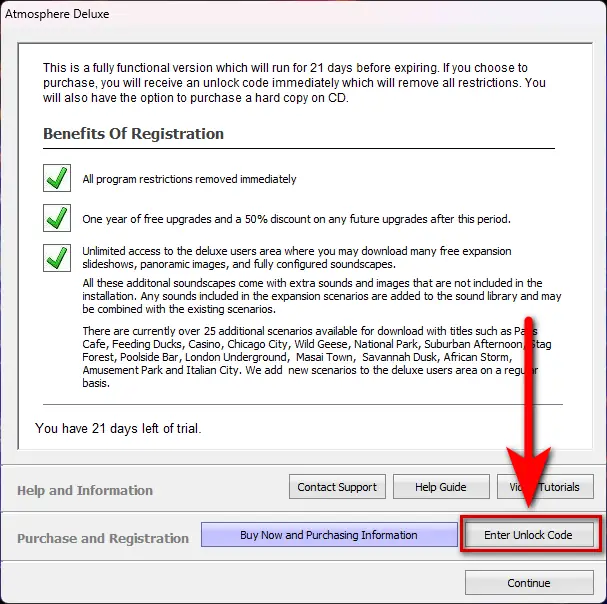Click the green checkmark beside program restrictions removed

[x=57, y=179]
